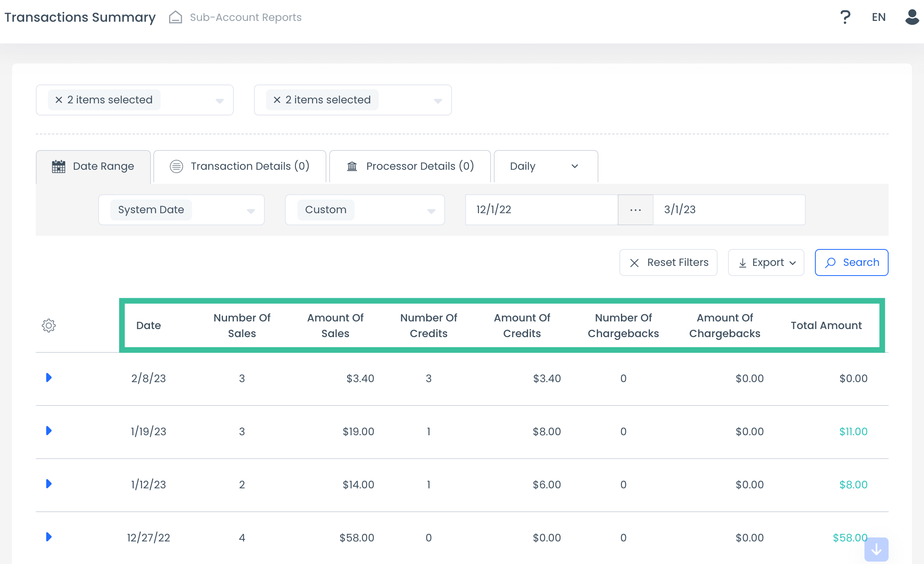Switch to Transaction Details tab
924x564 pixels.
[x=240, y=166]
